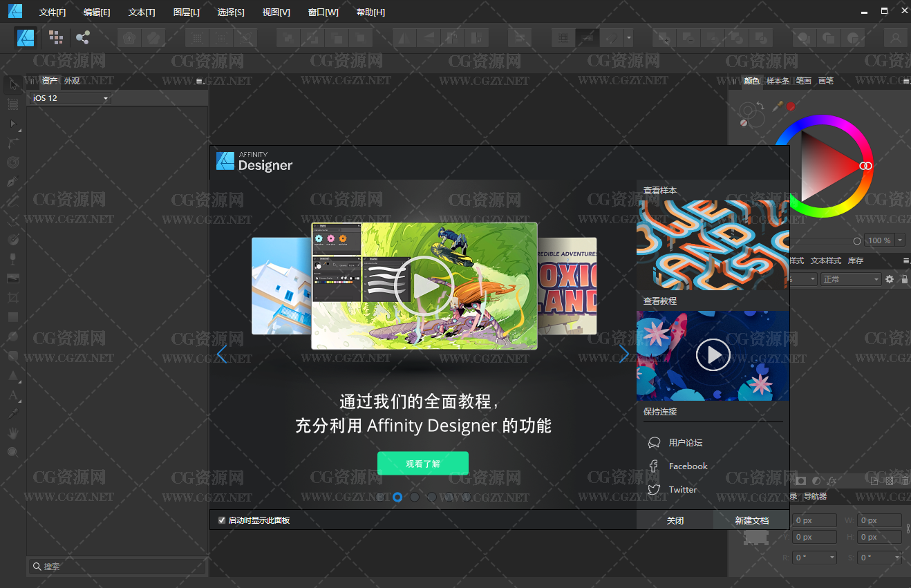Click the 新建文档 button

[751, 520]
